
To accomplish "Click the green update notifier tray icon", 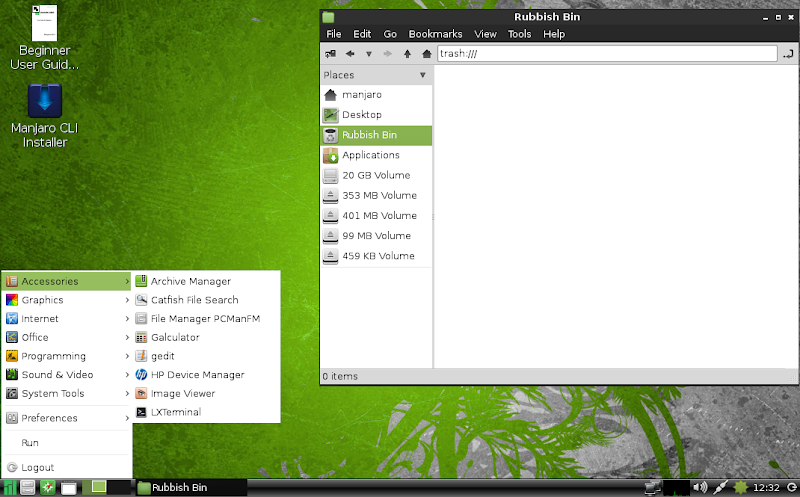I will coord(740,488).
